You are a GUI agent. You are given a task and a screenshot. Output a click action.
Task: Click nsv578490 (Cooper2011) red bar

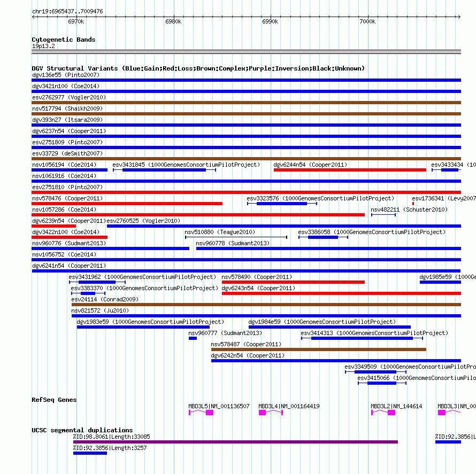pos(293,282)
